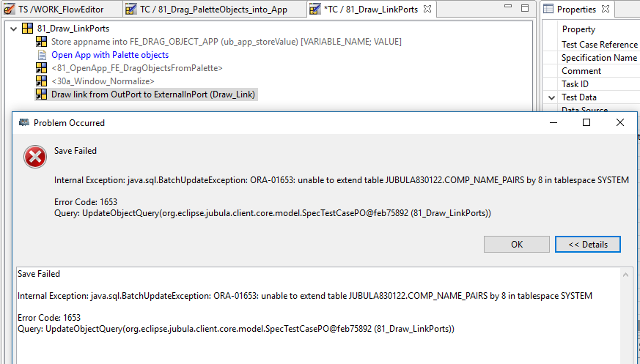Click the red error icon in dialog

tap(35, 157)
